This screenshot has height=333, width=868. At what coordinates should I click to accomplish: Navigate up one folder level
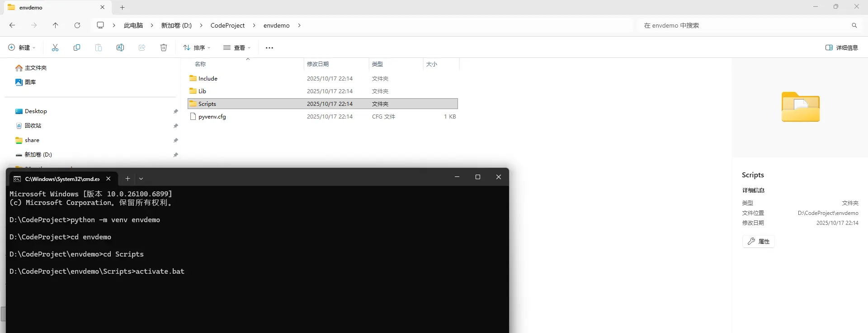tap(56, 25)
